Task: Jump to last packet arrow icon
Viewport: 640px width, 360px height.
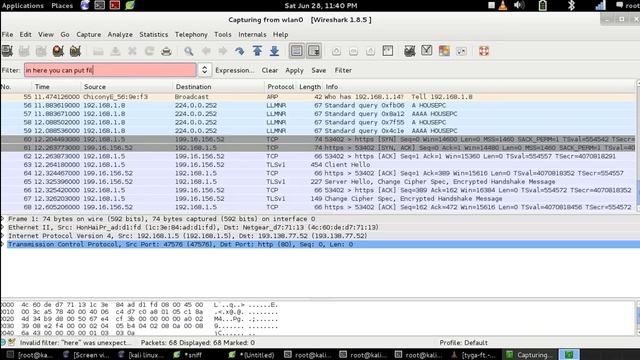Action: pyautogui.click(x=274, y=51)
